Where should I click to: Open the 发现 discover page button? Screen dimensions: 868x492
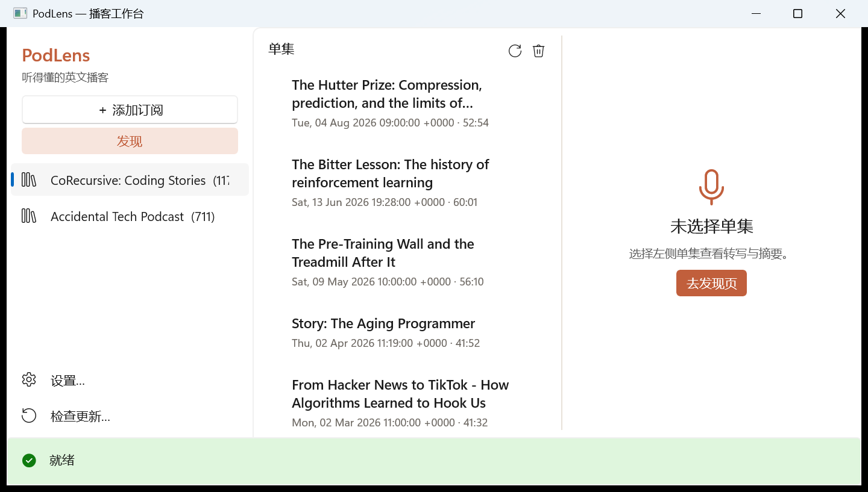[x=130, y=142]
